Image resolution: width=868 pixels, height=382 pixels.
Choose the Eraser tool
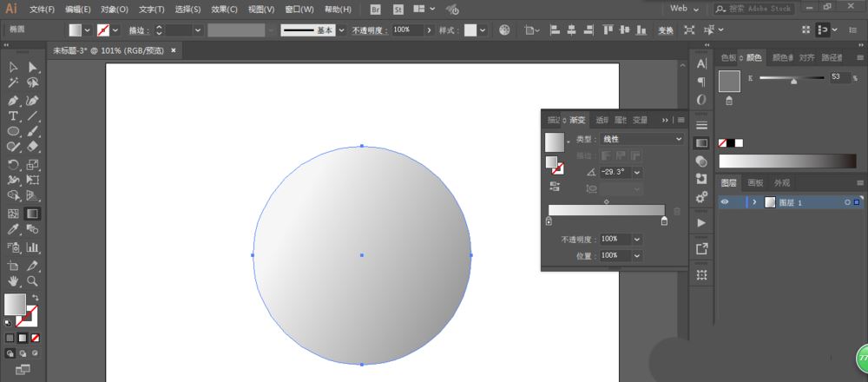[x=33, y=146]
